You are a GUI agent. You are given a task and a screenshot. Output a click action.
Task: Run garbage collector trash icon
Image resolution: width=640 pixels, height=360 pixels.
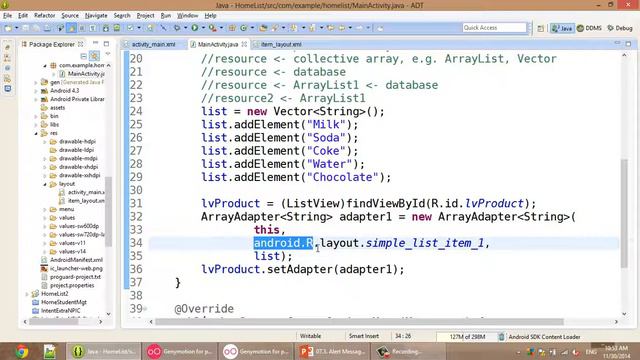[x=501, y=337]
